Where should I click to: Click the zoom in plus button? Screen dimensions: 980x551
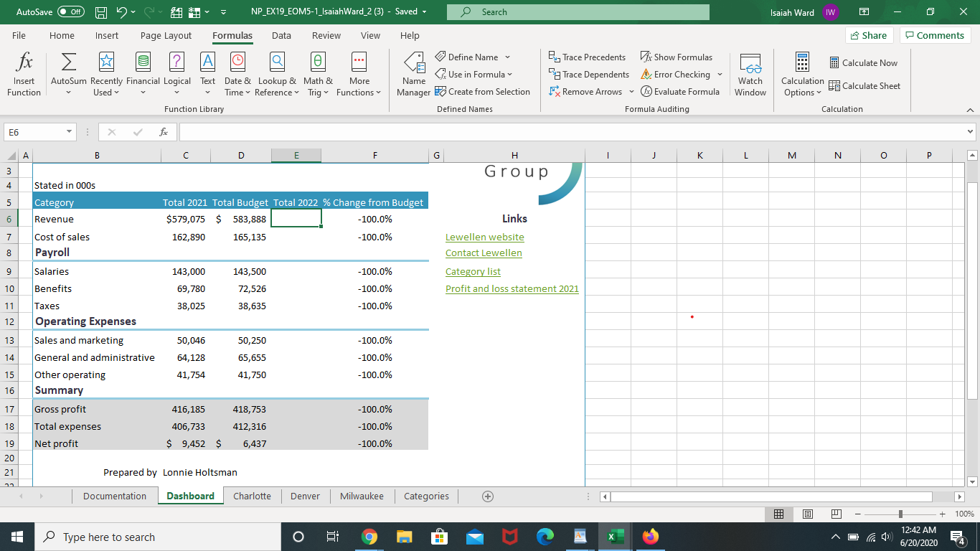[943, 514]
